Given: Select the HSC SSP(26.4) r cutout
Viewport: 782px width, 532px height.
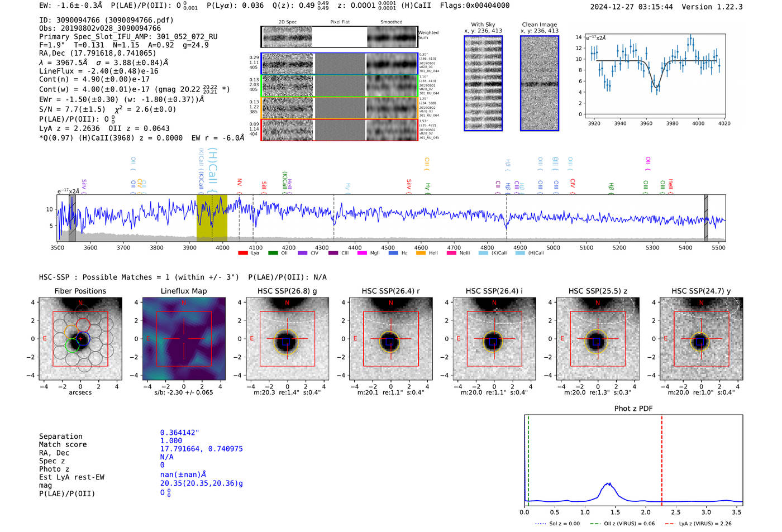Looking at the screenshot, I should click(x=391, y=339).
